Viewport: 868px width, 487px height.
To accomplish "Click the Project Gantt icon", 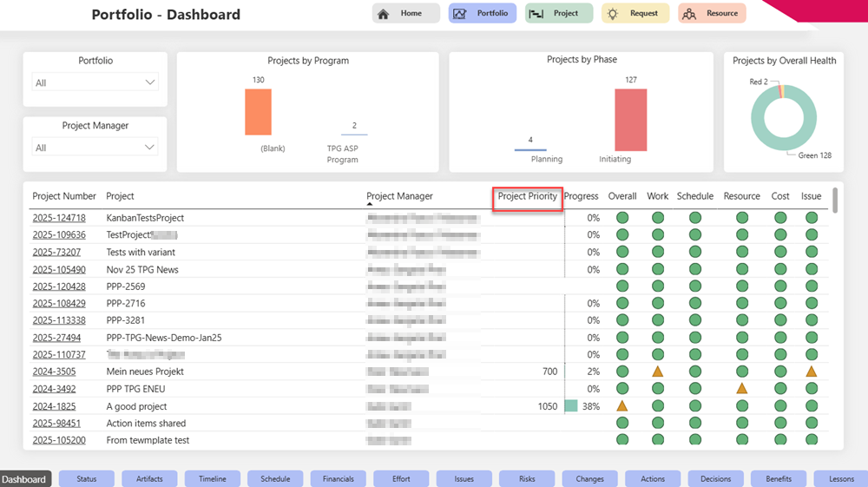I will 536,14.
